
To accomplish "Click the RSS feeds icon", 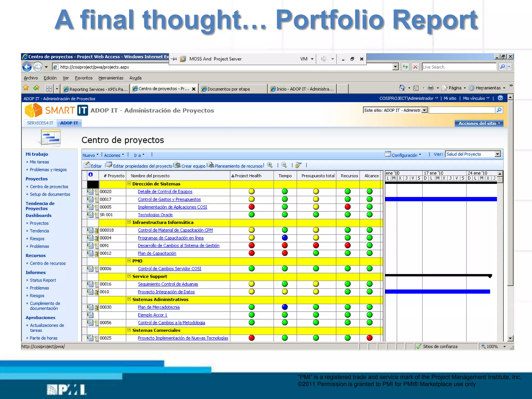I will pos(416,88).
